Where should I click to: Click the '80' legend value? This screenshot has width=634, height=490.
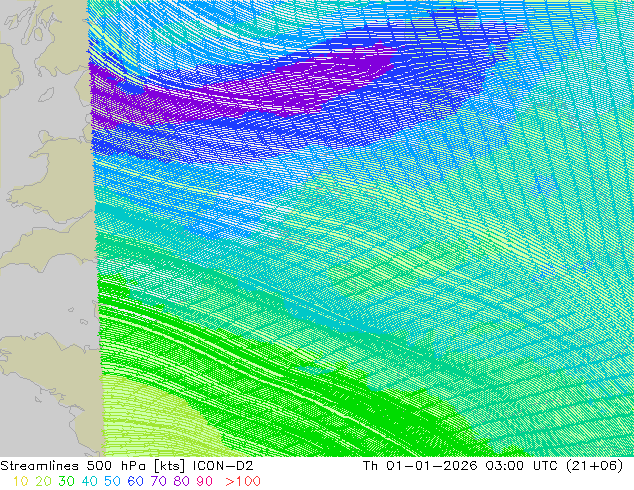pyautogui.click(x=182, y=481)
